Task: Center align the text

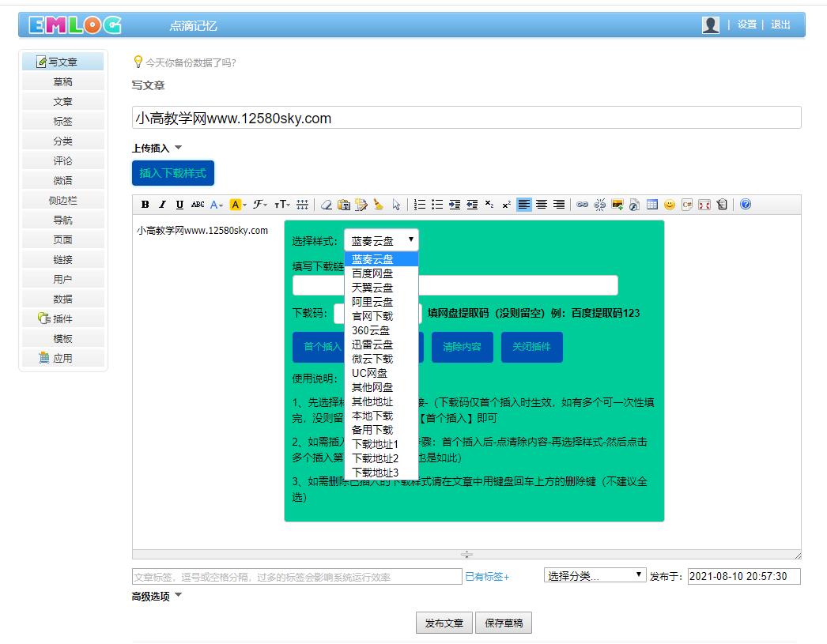Action: pyautogui.click(x=542, y=205)
